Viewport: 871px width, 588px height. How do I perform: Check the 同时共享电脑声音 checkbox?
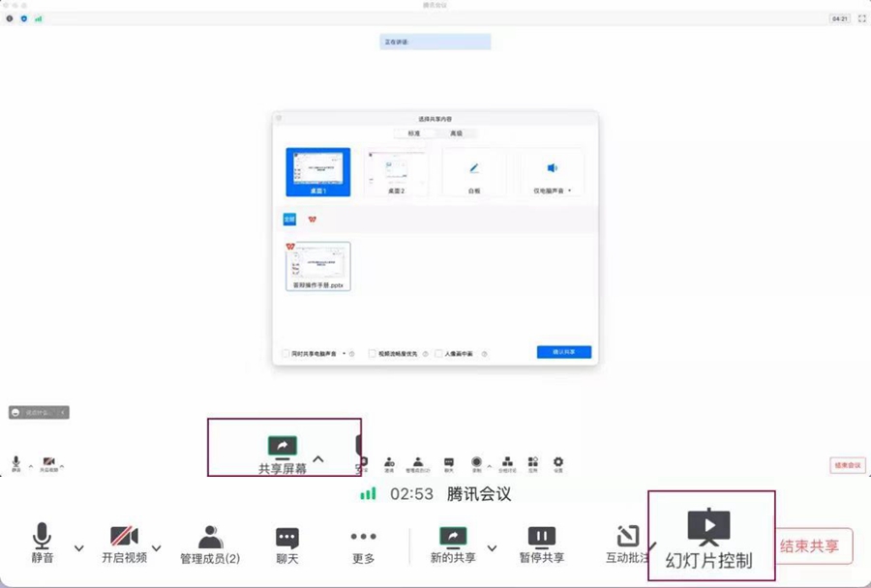pyautogui.click(x=285, y=354)
